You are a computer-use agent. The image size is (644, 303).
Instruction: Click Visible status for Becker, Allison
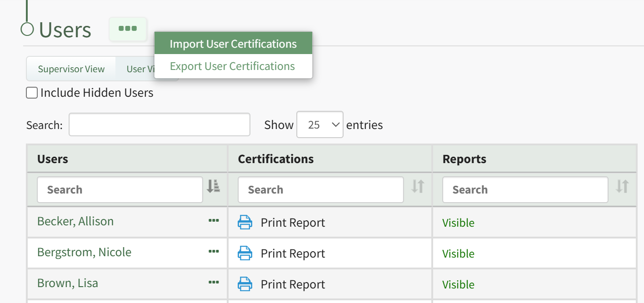click(458, 223)
